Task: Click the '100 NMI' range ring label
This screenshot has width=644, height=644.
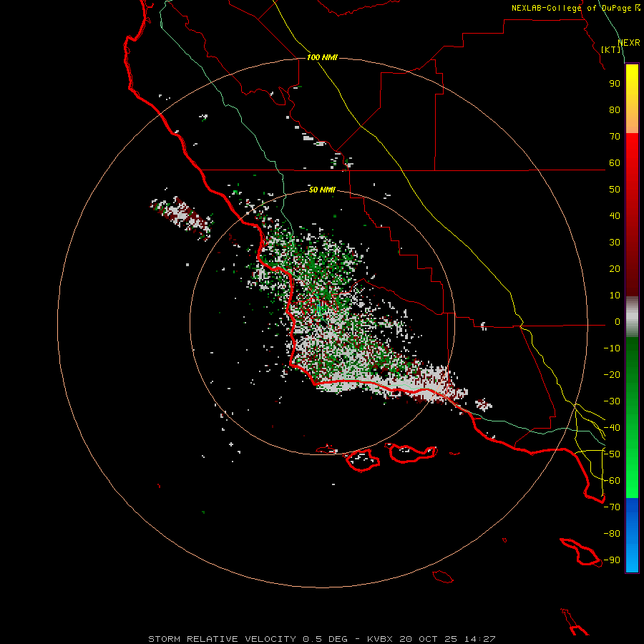Action: (x=322, y=57)
